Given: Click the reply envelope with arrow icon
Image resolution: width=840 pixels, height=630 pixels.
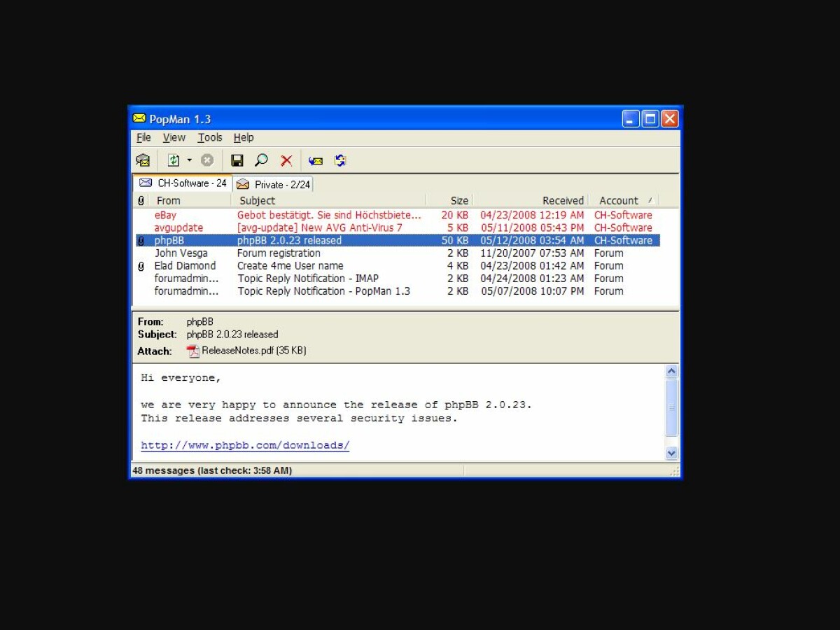Looking at the screenshot, I should (x=316, y=160).
